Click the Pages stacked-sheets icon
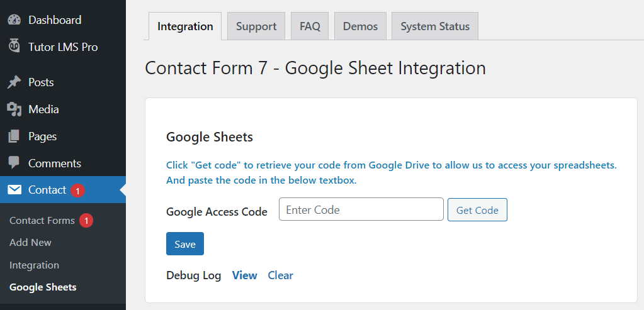Viewport: 644px width, 310px height. click(x=14, y=136)
